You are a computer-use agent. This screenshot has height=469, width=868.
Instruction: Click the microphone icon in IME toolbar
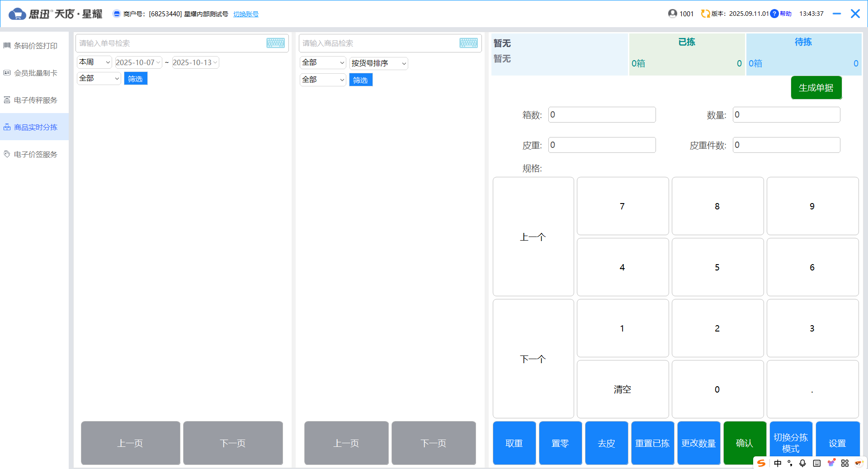coord(802,463)
